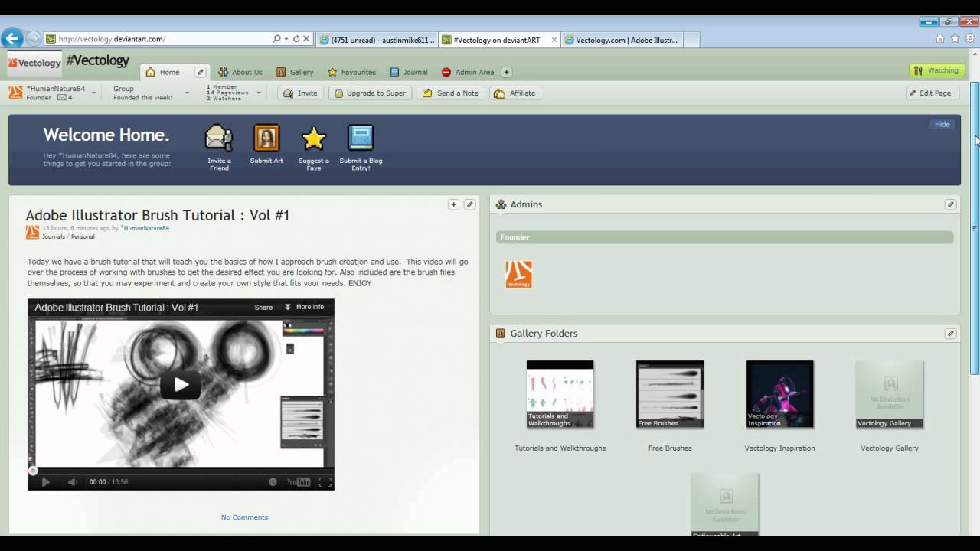The width and height of the screenshot is (980, 551).
Task: Hide the Welcome Home banner
Action: [942, 124]
